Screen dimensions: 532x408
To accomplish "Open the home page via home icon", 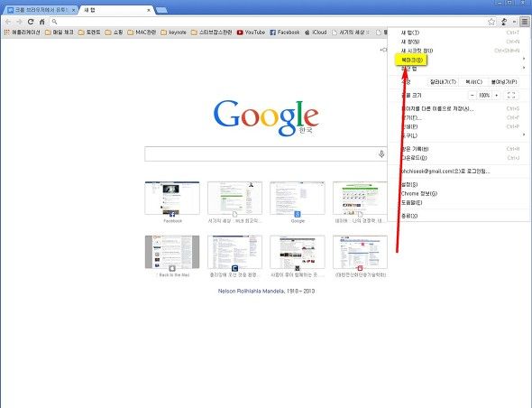I will (42, 22).
